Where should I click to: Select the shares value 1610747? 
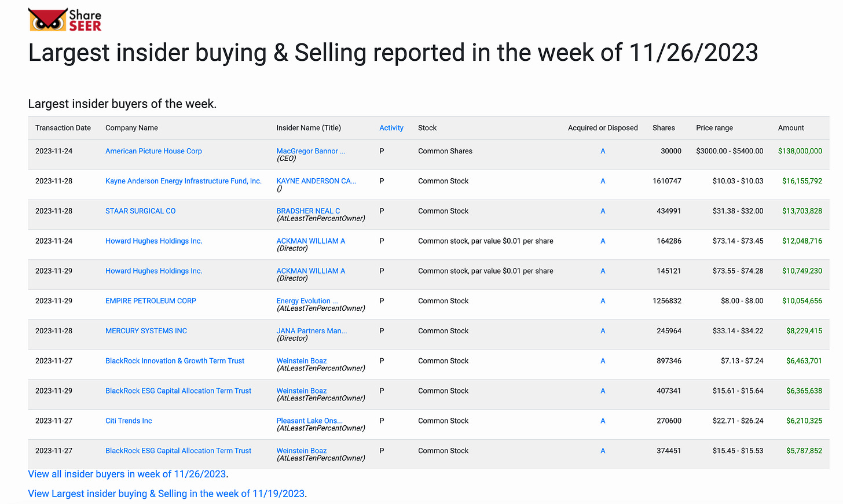coord(667,181)
